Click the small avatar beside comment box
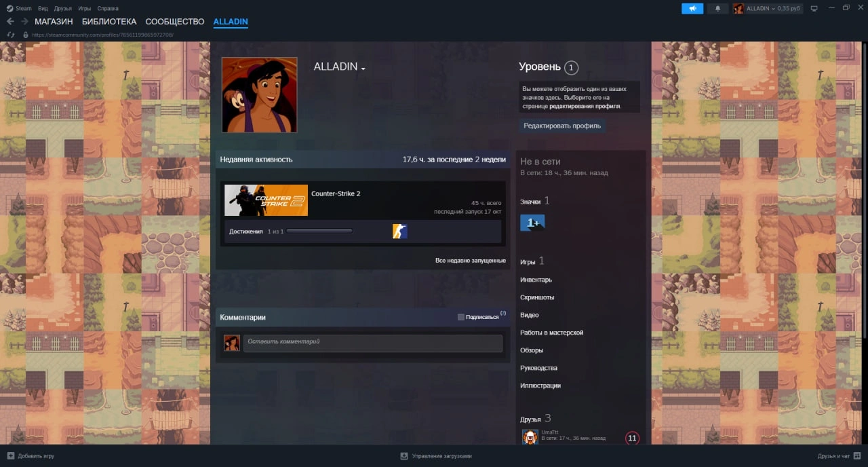The height and width of the screenshot is (467, 868). pyautogui.click(x=232, y=343)
